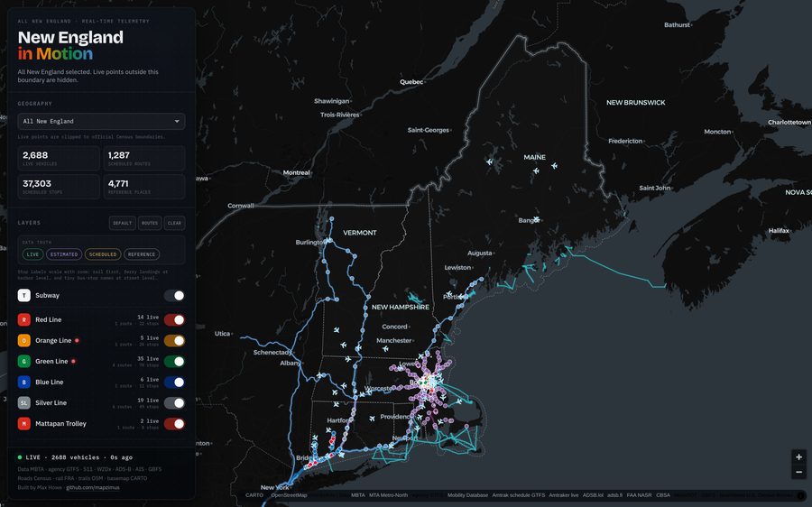Click the VERMONT map label
Screen dimensions: 812x507
tap(360, 233)
